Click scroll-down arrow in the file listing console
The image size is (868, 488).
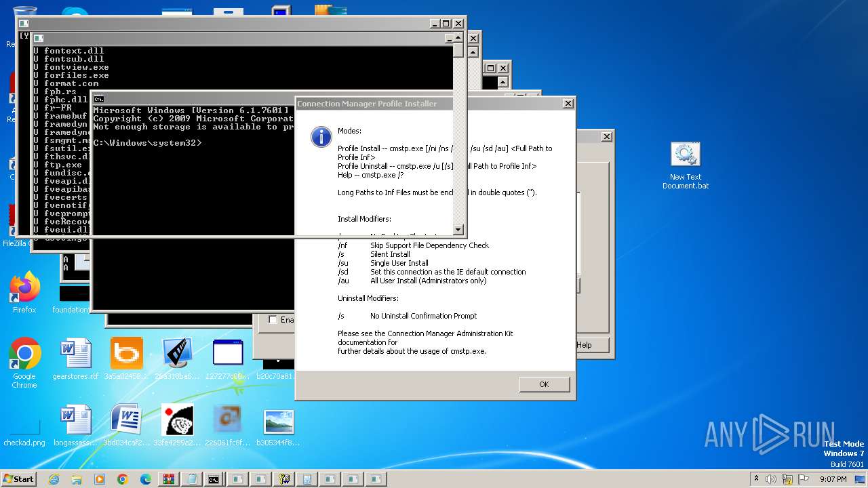click(x=458, y=230)
